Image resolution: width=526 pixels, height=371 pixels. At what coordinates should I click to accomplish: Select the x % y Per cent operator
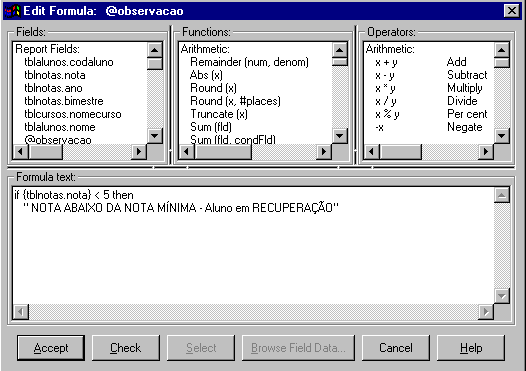(431, 114)
